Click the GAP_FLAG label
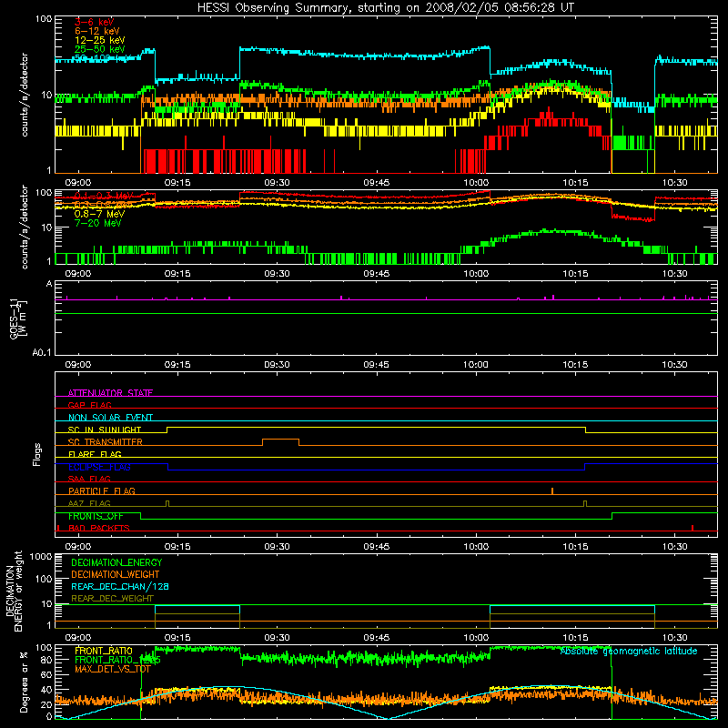728x728 pixels. (x=89, y=405)
